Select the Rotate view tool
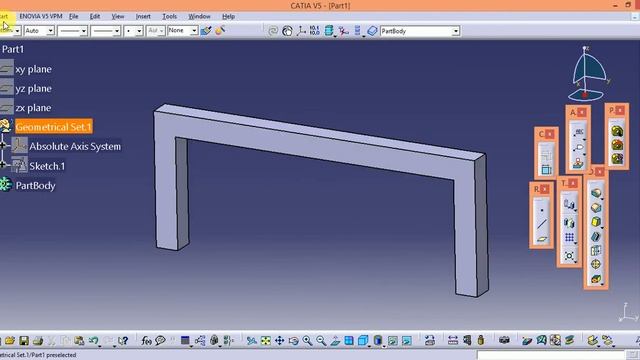Image resolution: width=640 pixels, height=360 pixels. [293, 340]
